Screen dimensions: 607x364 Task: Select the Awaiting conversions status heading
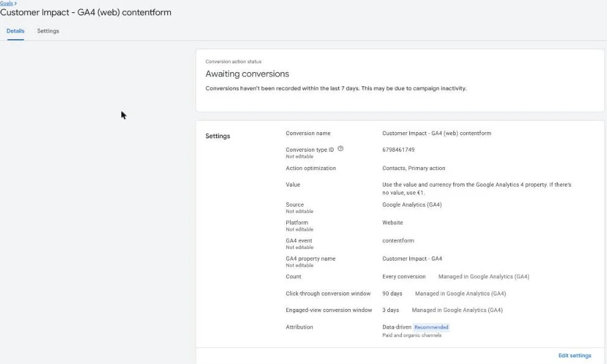tap(247, 74)
